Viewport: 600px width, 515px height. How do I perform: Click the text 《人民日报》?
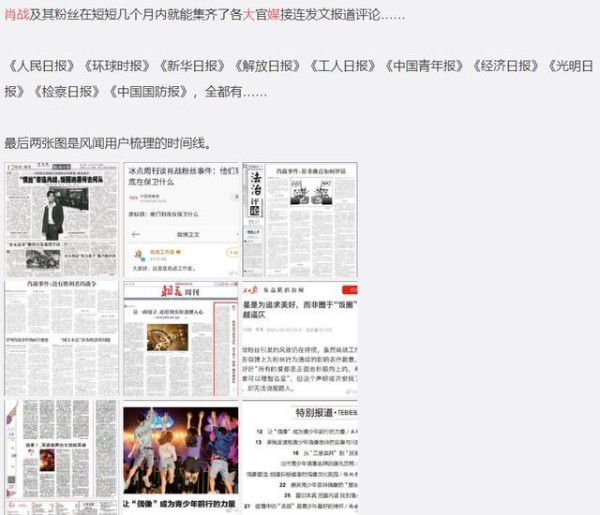(42, 66)
